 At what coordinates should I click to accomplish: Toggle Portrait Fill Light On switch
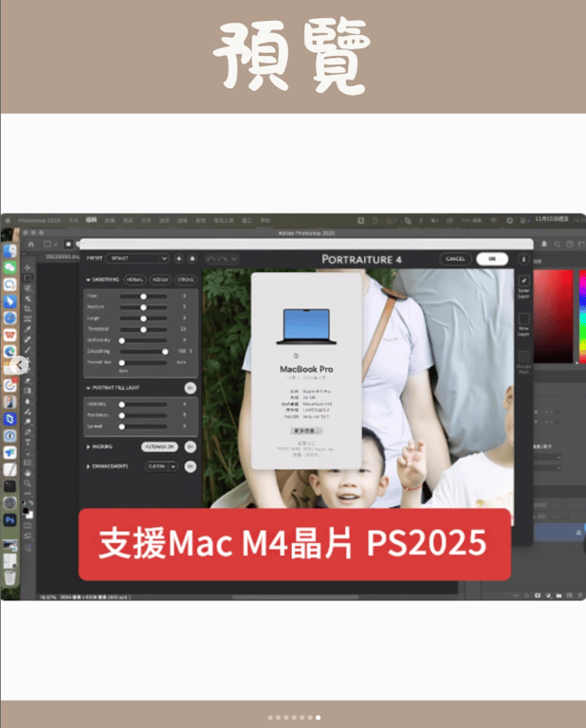pos(190,388)
